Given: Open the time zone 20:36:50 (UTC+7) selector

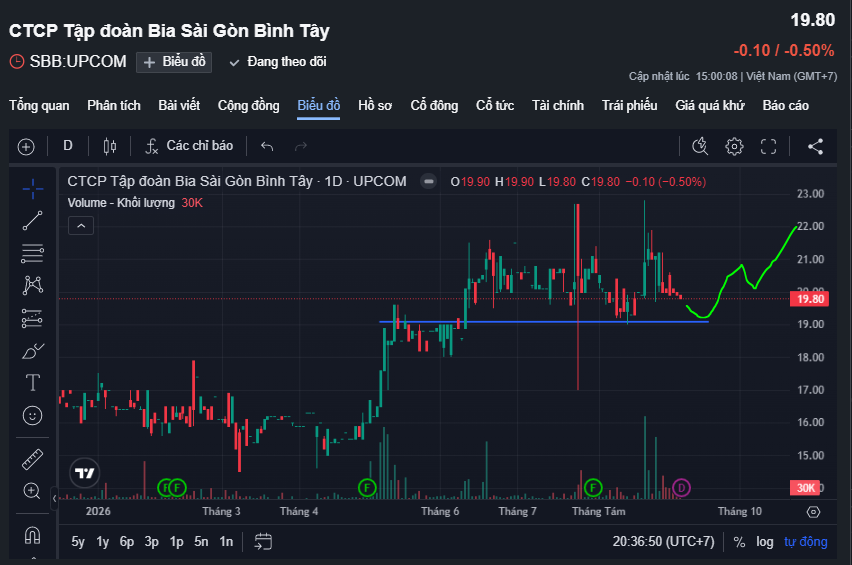Looking at the screenshot, I should (663, 542).
